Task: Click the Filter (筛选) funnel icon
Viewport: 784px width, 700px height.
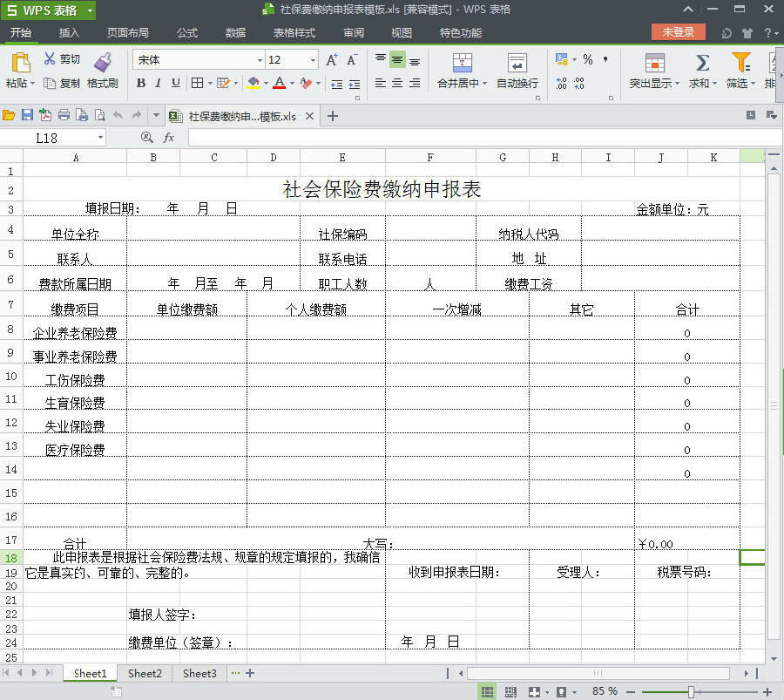Action: 741,63
